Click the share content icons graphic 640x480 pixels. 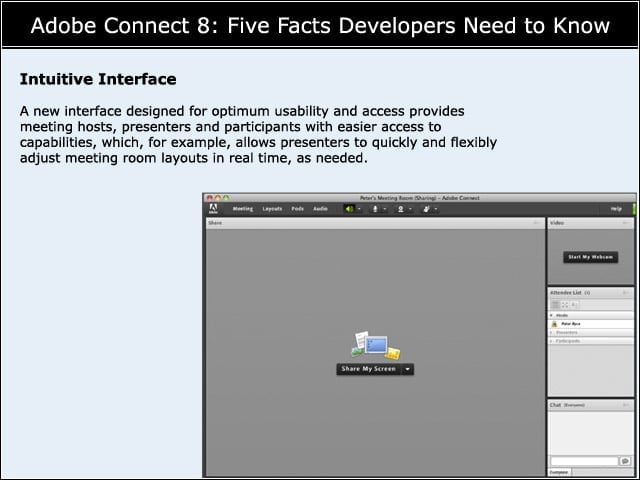pos(376,345)
